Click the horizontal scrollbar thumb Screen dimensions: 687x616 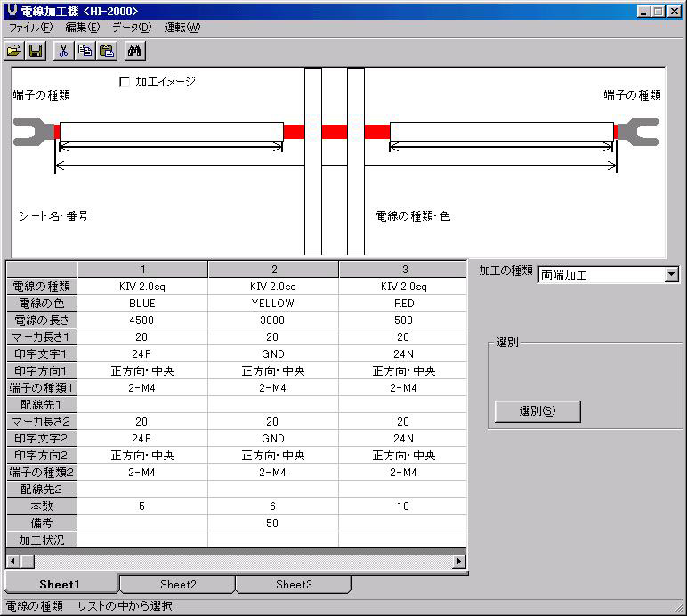(x=28, y=561)
